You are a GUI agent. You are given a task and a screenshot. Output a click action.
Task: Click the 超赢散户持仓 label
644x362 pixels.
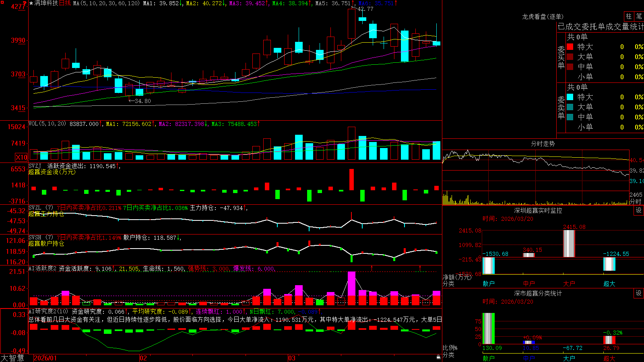[x=46, y=243]
